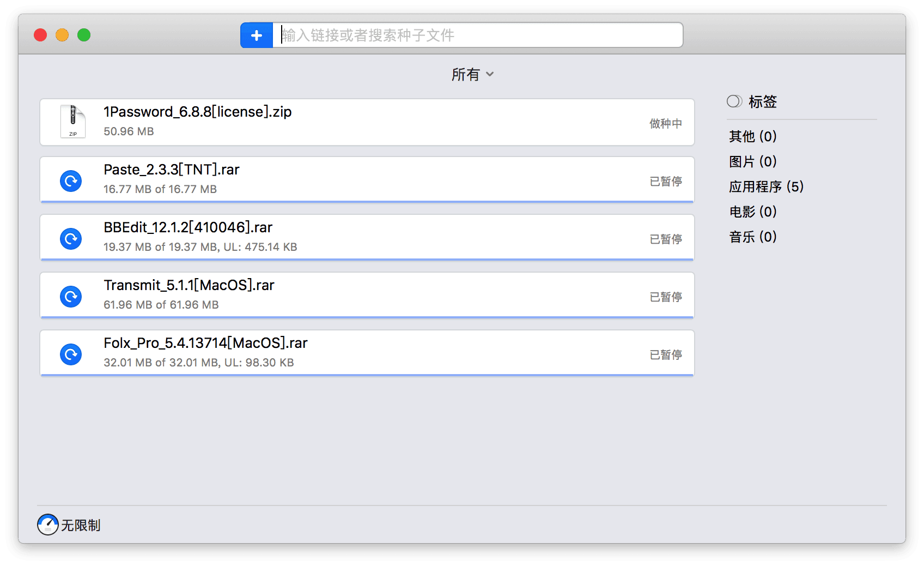The height and width of the screenshot is (566, 924).
Task: Click the 已暂停 status of Paste
Action: 666,182
